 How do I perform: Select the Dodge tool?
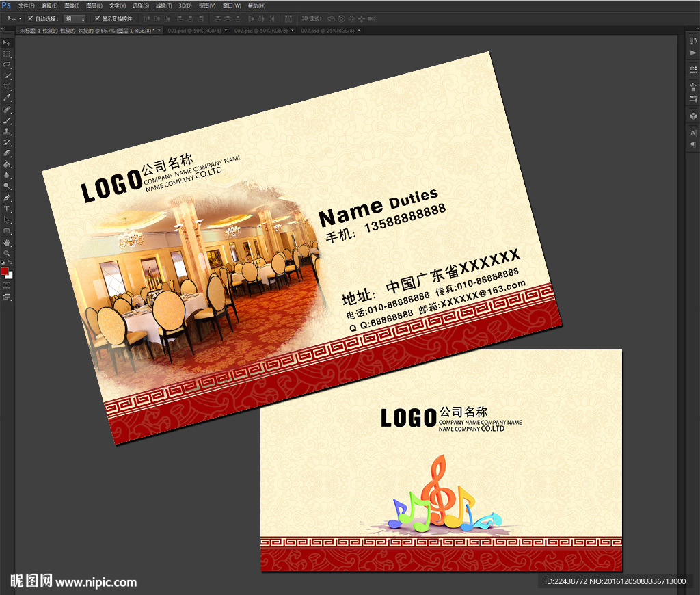pyautogui.click(x=7, y=186)
